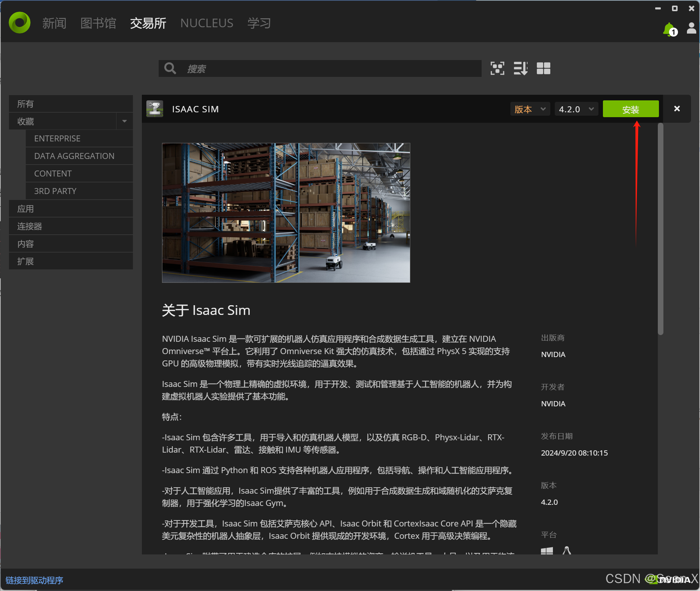Select 应用 category in sidebar
The width and height of the screenshot is (700, 591).
click(x=71, y=209)
